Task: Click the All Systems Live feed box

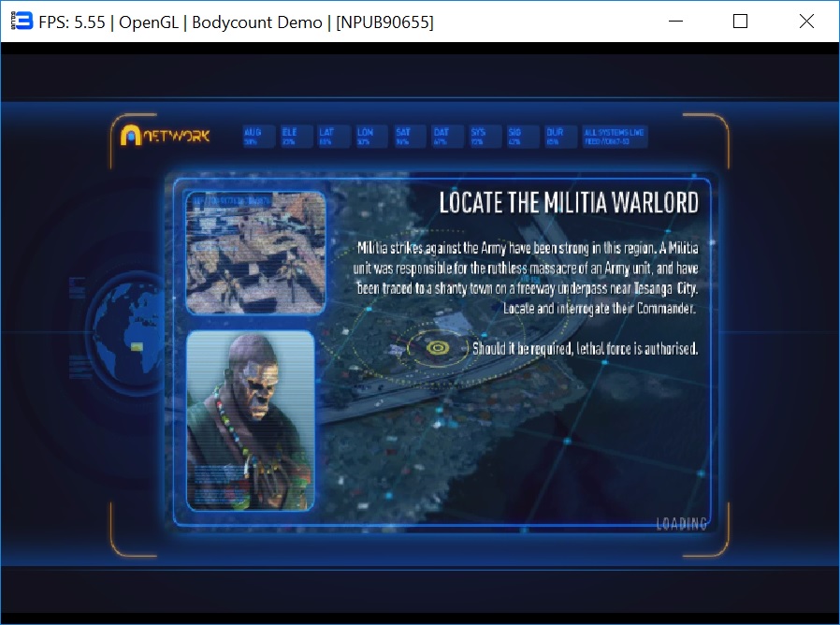Action: (614, 137)
